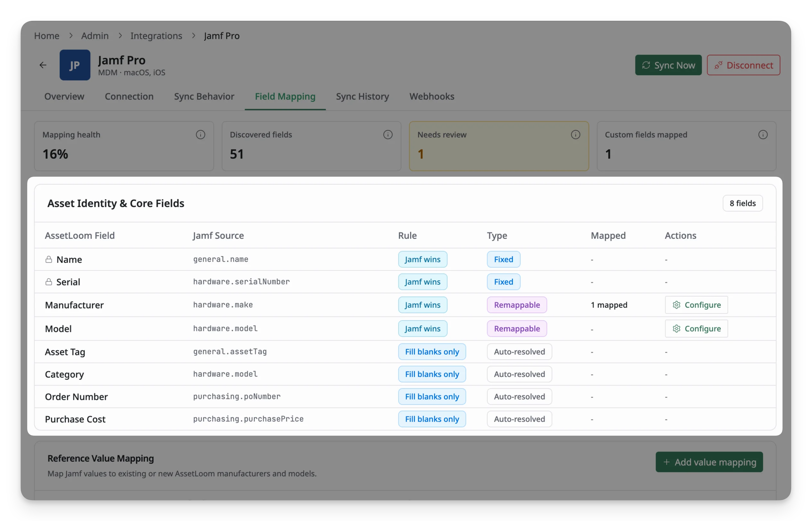Click the purchasing.poNumber source cell
Image resolution: width=812 pixels, height=521 pixels.
236,396
